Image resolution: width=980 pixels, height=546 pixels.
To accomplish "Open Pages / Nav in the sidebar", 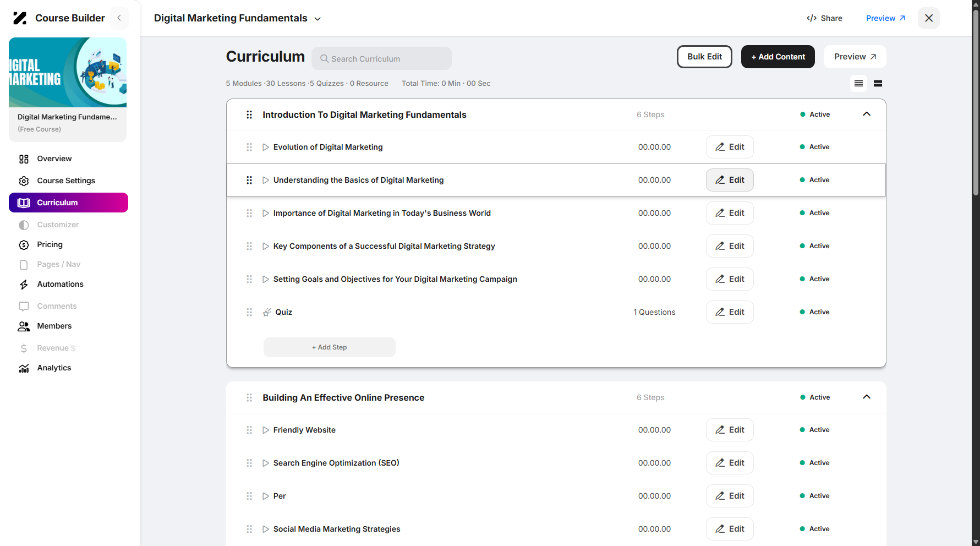I will click(58, 264).
